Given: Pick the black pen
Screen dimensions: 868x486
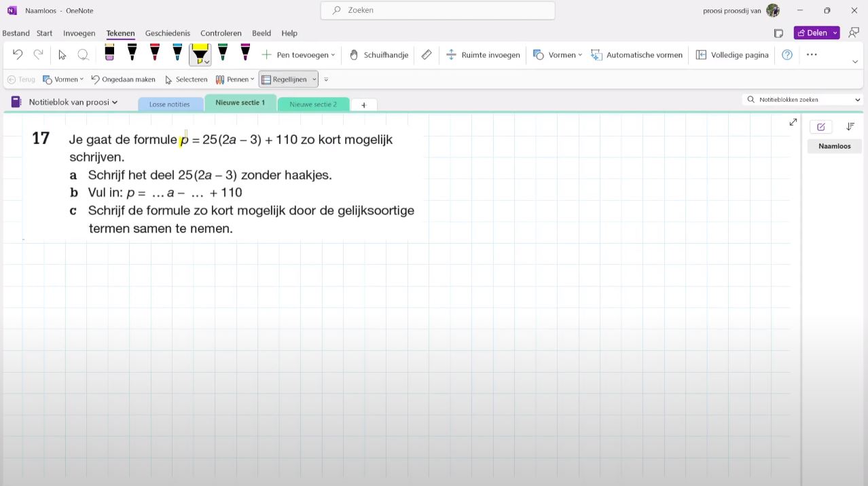Looking at the screenshot, I should (132, 53).
